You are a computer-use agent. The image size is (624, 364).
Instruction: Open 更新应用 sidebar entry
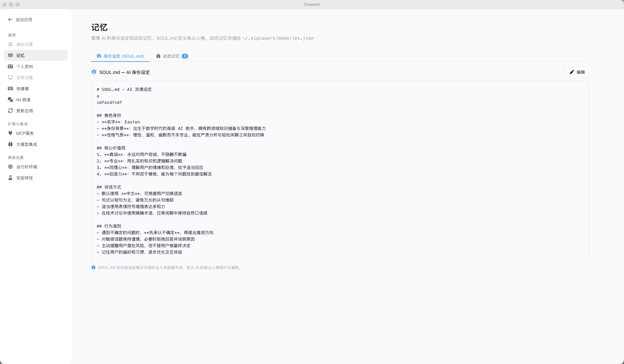[36, 111]
